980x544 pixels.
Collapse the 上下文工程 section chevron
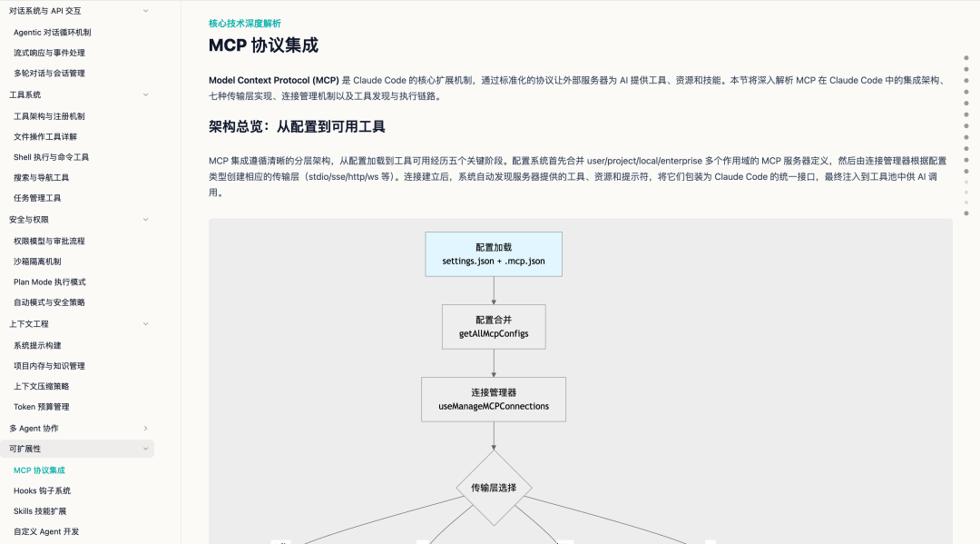(x=145, y=324)
